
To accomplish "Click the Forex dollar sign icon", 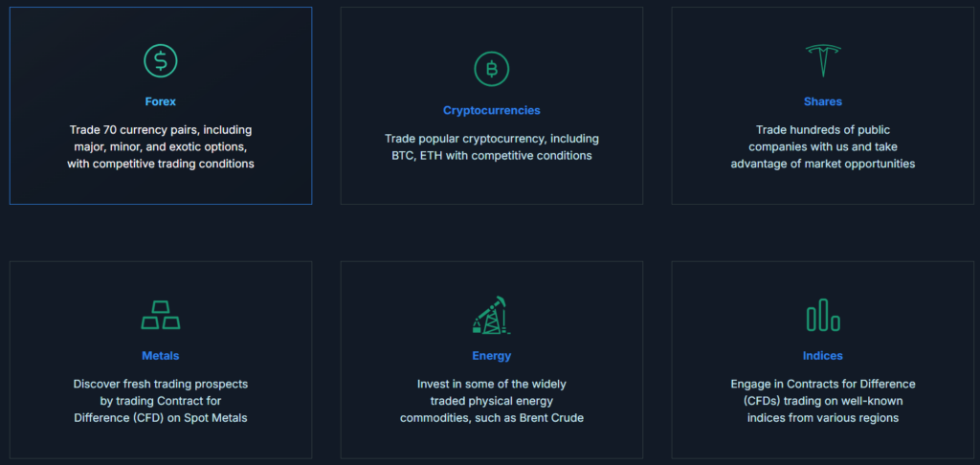I will [x=161, y=60].
